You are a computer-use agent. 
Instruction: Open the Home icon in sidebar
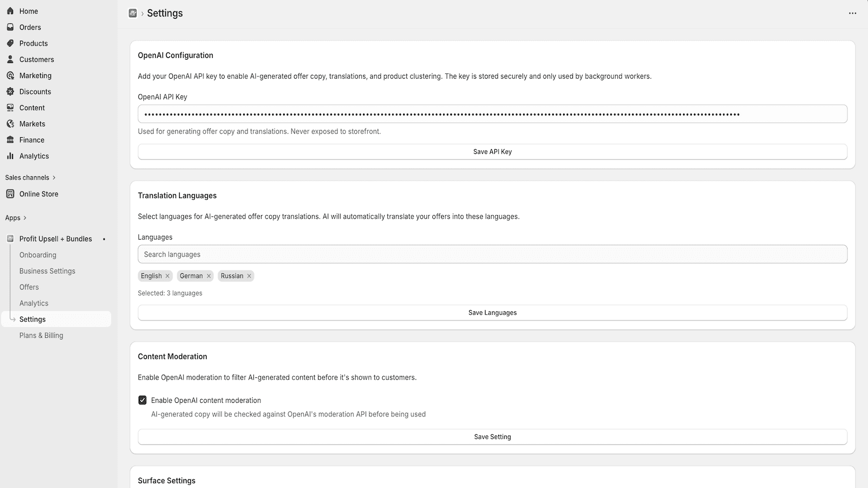(10, 11)
